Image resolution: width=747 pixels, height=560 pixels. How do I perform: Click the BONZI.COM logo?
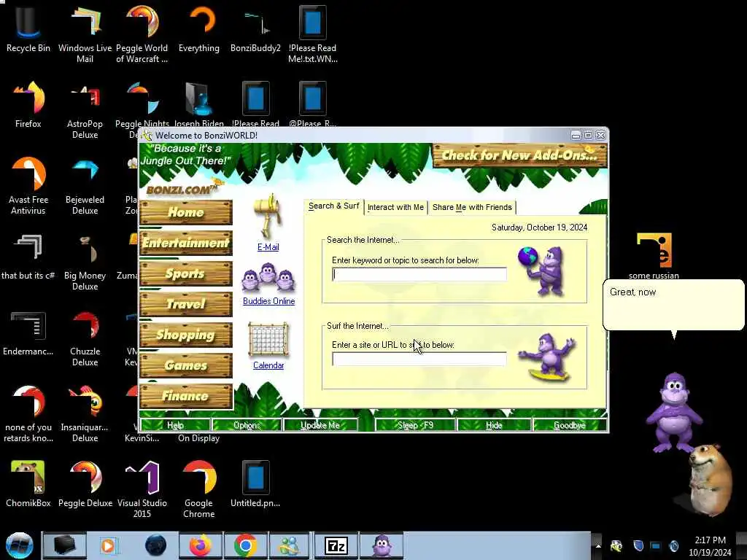[182, 189]
